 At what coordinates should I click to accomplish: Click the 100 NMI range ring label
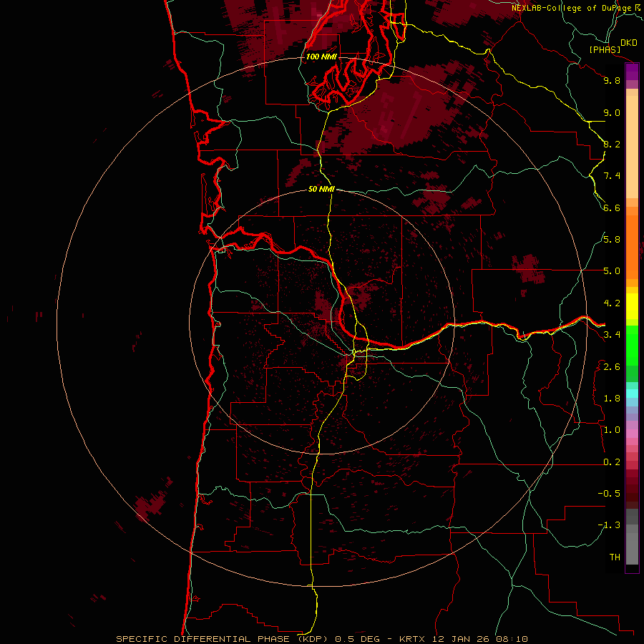321,57
